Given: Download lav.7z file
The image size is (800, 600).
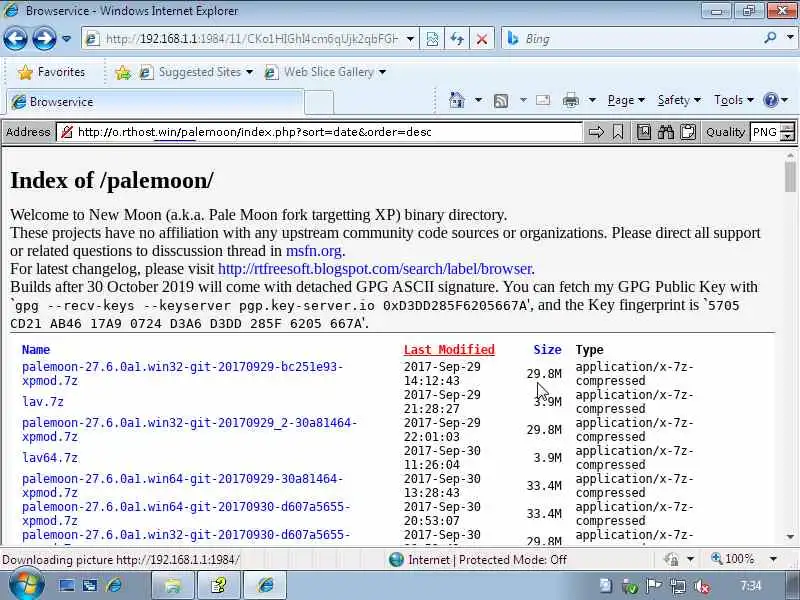Looking at the screenshot, I should pos(43,402).
